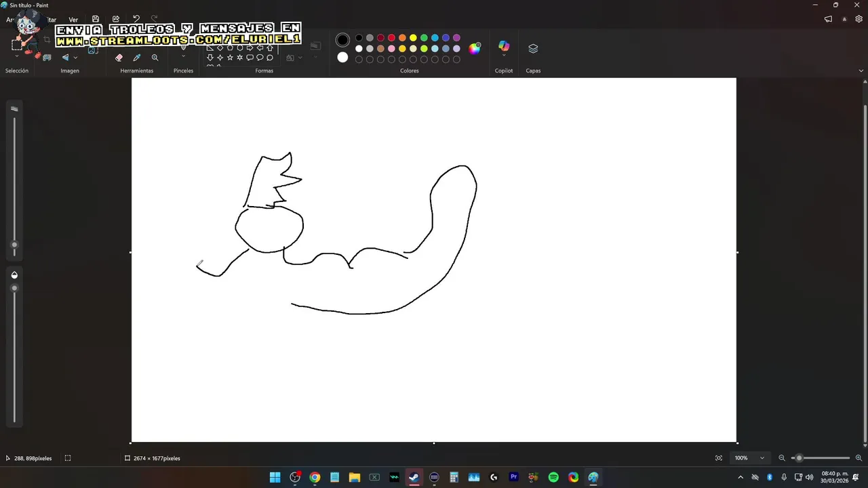The image size is (868, 488).
Task: Select the four-point star shape
Action: pos(220,58)
